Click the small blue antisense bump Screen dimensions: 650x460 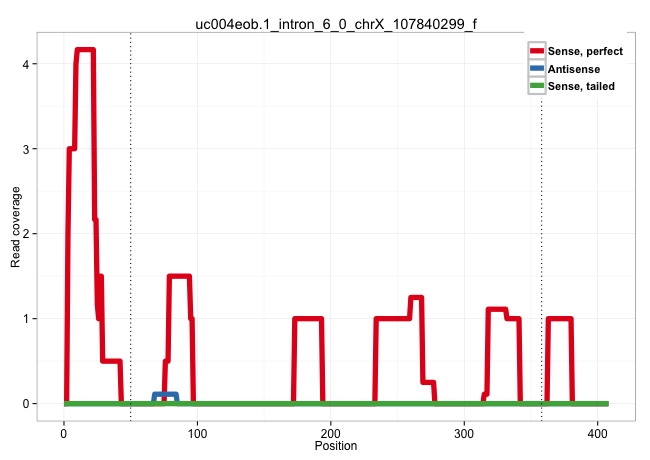[165, 395]
